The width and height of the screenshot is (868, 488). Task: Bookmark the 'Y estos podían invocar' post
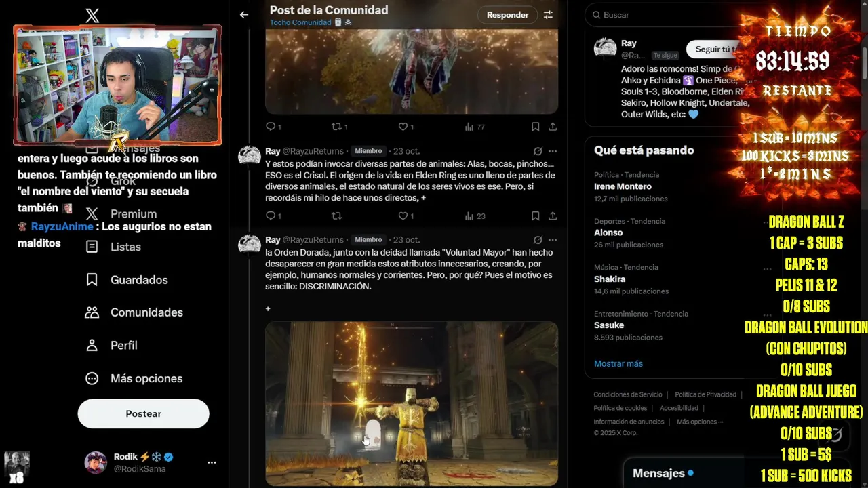(535, 216)
